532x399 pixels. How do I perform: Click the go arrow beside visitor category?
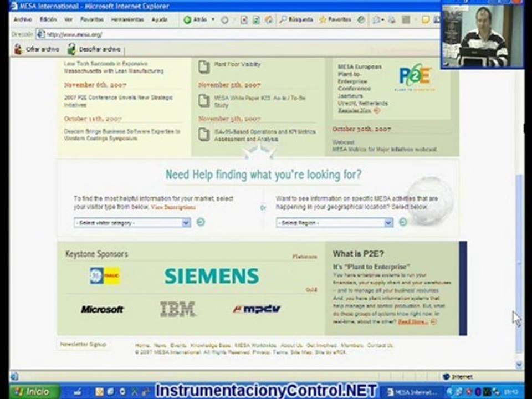pyautogui.click(x=201, y=222)
